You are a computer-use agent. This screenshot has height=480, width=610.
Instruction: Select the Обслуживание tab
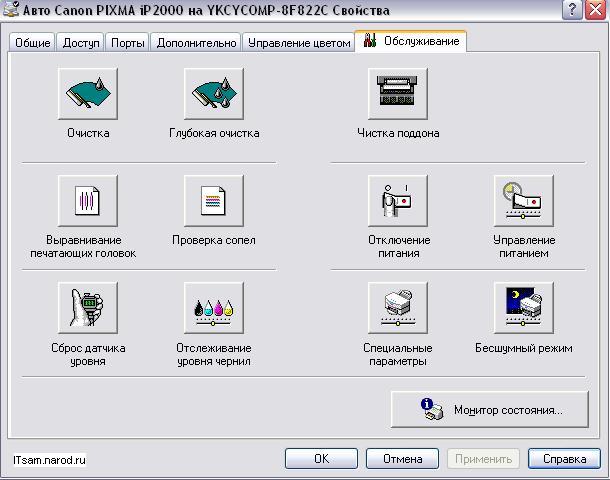[411, 41]
